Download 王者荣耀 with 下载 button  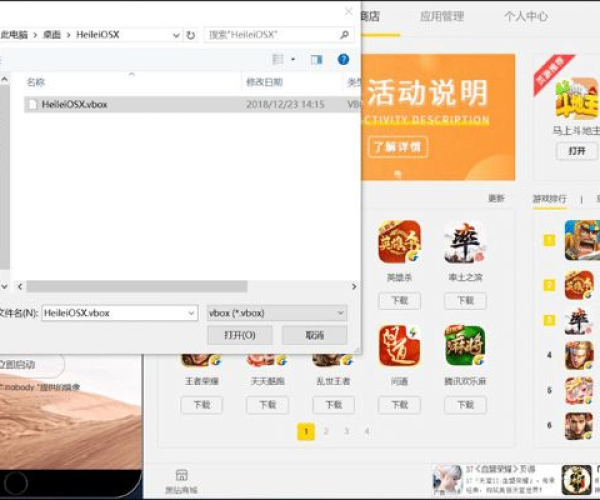[x=202, y=405]
